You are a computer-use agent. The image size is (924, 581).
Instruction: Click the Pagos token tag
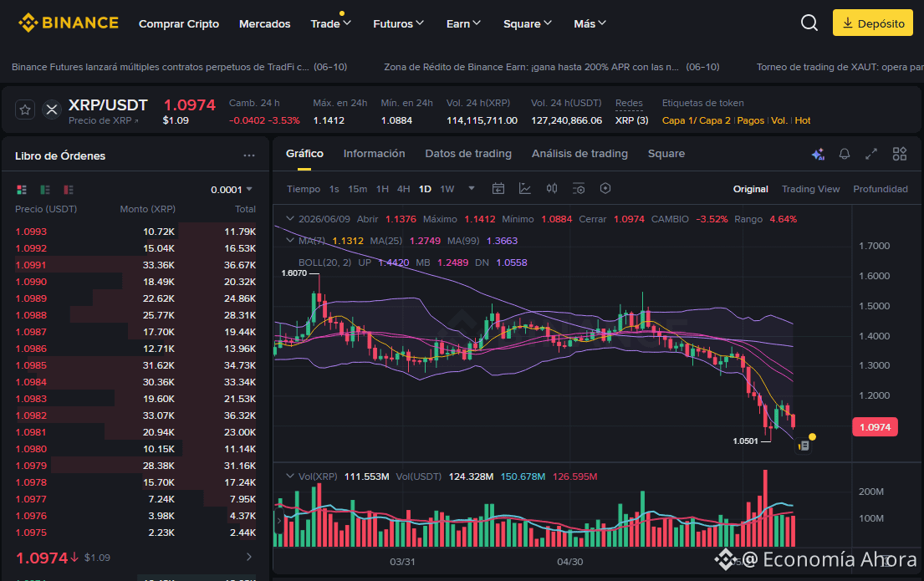pos(750,120)
